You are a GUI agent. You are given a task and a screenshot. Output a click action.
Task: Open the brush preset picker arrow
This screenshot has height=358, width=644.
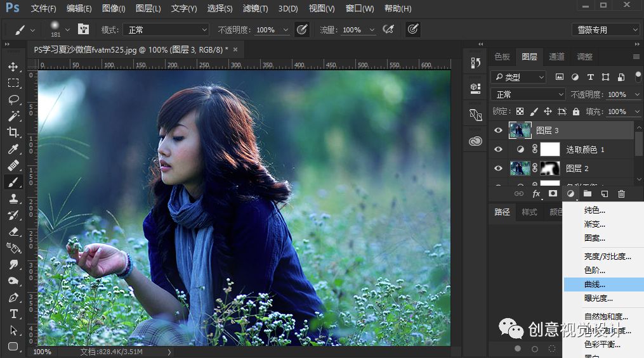(x=68, y=30)
